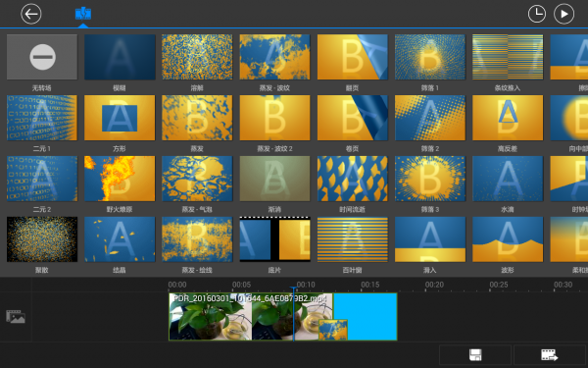This screenshot has height=368, width=588.
Task: Open the transition tab icon at top
Action: click(83, 14)
